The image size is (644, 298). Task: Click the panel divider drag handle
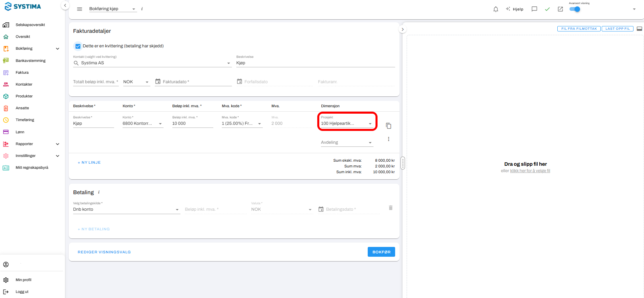403,163
